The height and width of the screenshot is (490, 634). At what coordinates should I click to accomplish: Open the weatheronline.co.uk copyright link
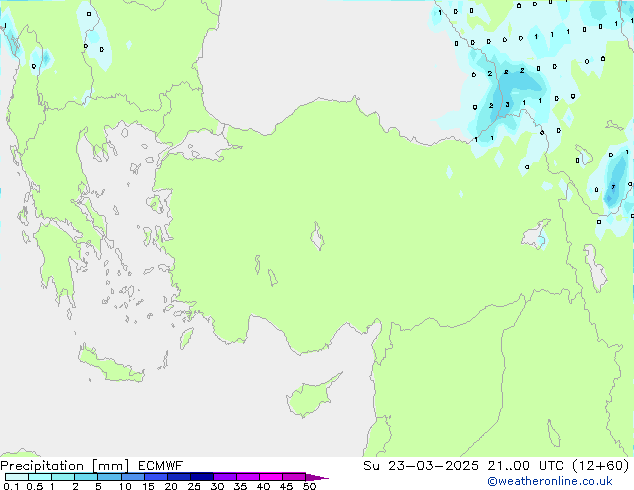(550, 481)
